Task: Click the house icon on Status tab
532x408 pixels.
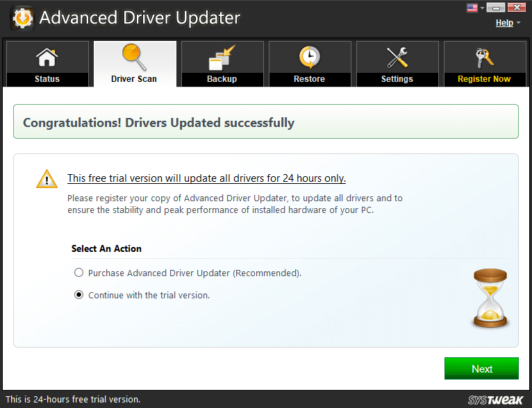Action: [47, 57]
